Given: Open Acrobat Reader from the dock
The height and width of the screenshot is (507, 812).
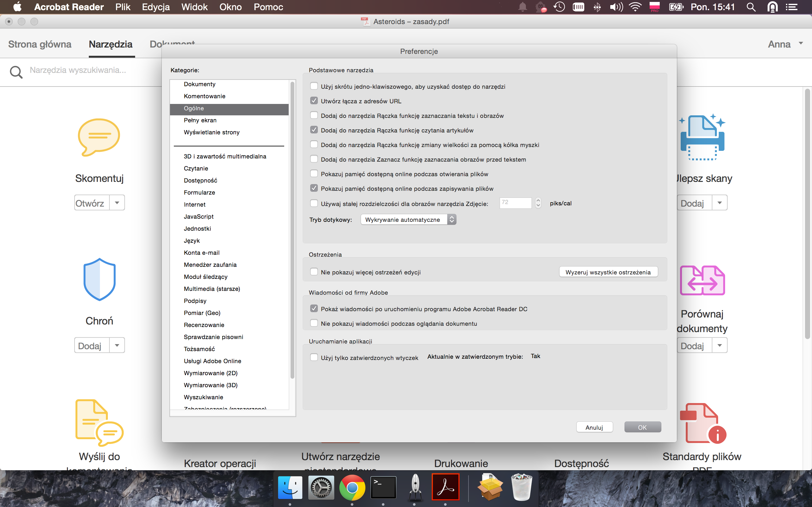Looking at the screenshot, I should [x=445, y=487].
